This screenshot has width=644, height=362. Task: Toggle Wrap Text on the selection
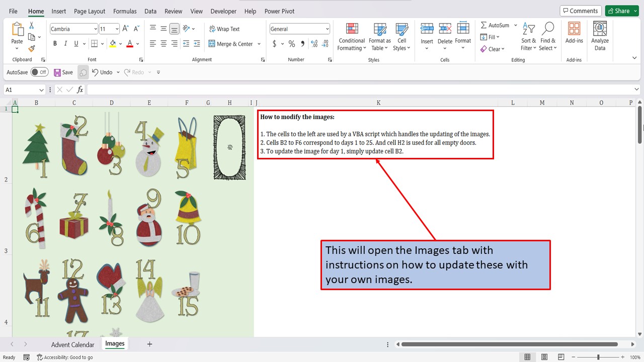click(224, 29)
